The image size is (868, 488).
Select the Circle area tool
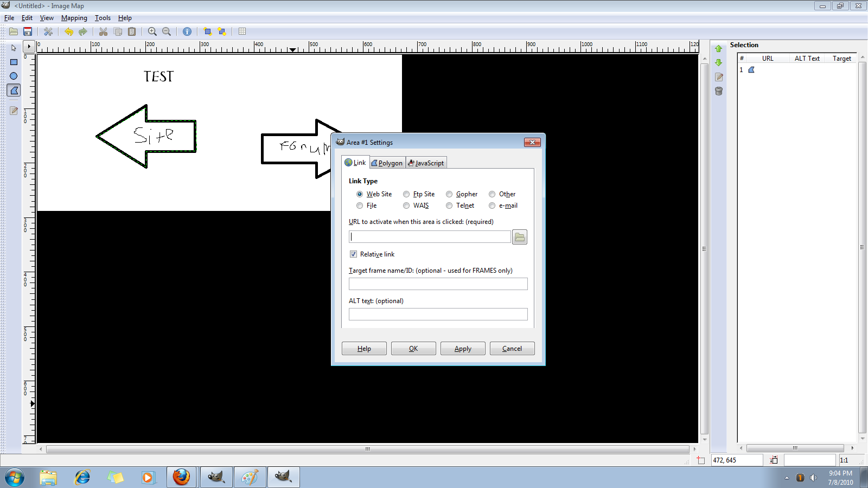[14, 76]
